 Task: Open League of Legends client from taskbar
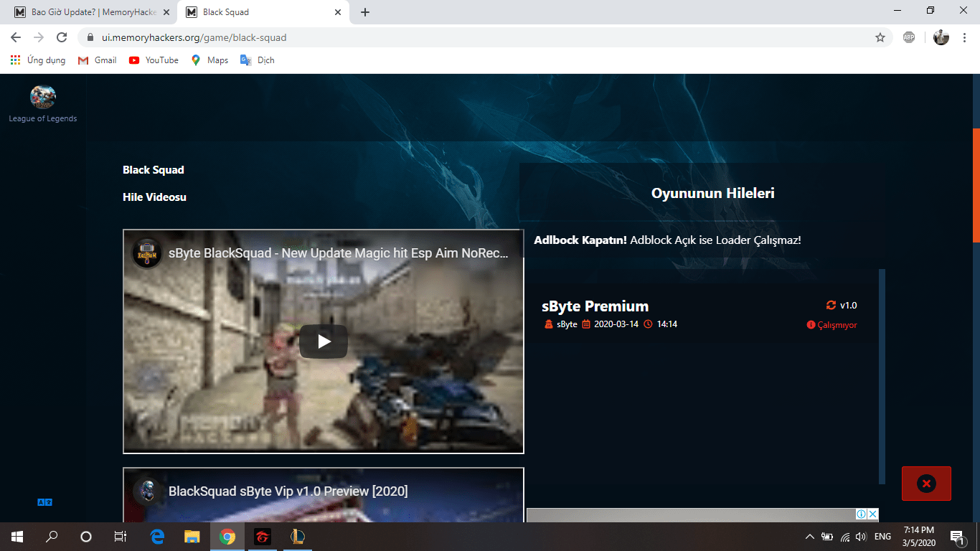click(297, 536)
